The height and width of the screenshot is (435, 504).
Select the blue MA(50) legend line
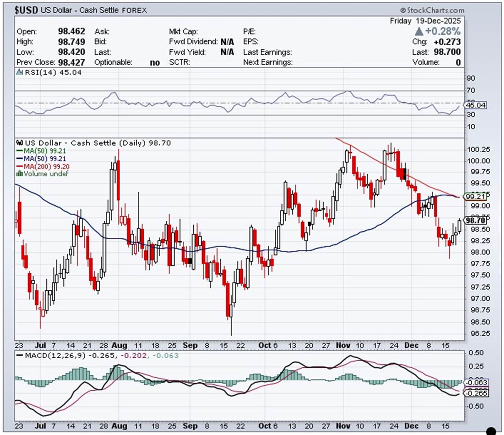pos(20,159)
